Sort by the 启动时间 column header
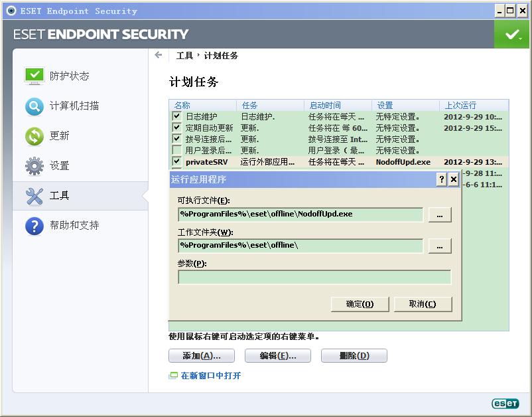Viewport: 532px width, 417px height. [338, 106]
